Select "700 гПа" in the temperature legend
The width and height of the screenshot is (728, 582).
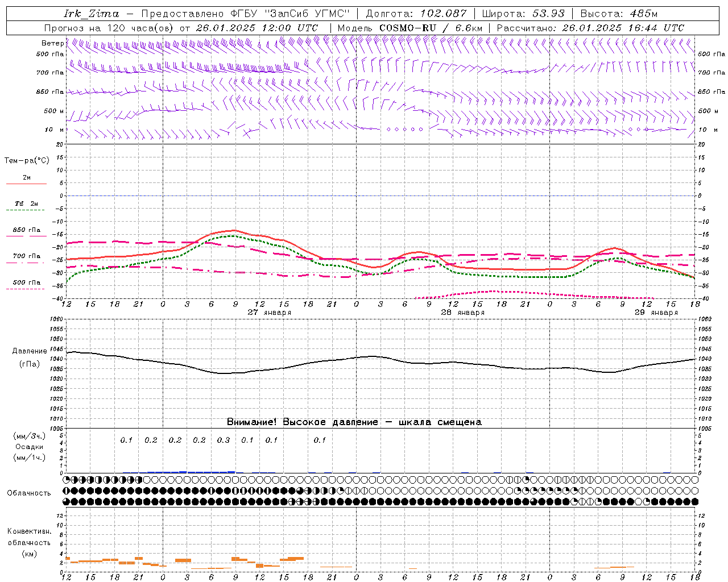click(x=27, y=256)
